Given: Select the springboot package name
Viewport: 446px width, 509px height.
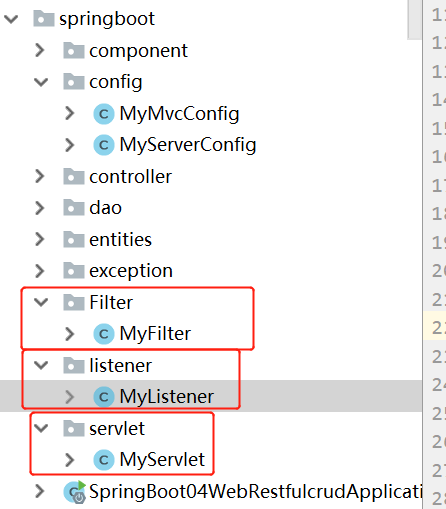Looking at the screenshot, I should (107, 19).
